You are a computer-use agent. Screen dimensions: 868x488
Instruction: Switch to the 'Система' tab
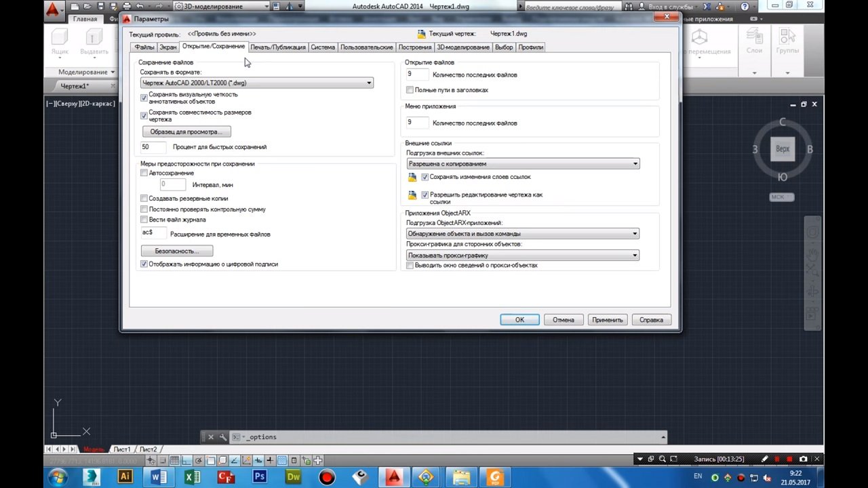[323, 47]
